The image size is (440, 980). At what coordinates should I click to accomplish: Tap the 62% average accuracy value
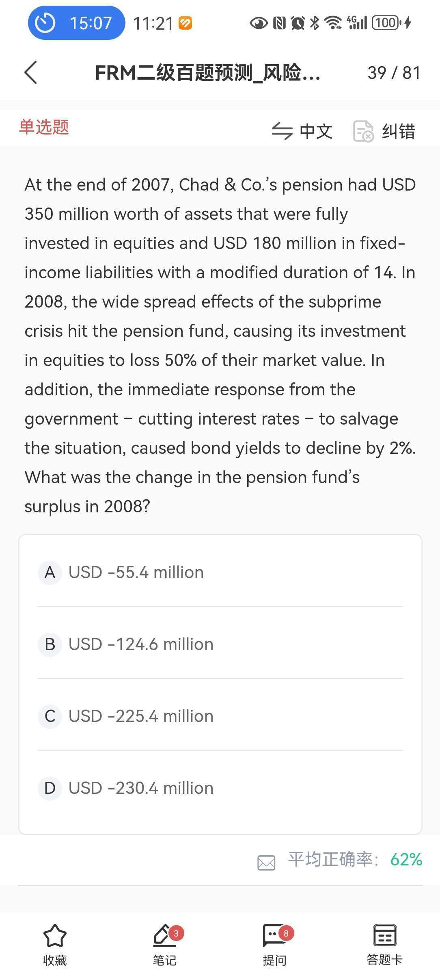pyautogui.click(x=406, y=859)
